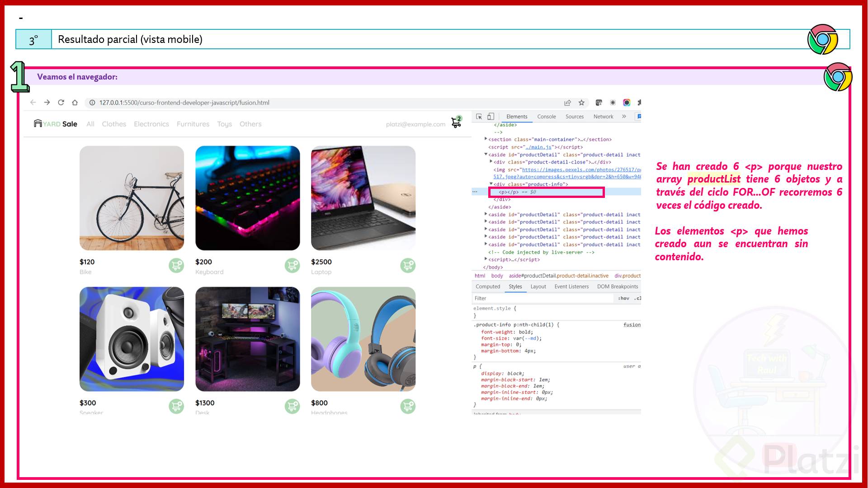
Task: Click the small circular extension icon in toolbar
Action: point(613,103)
